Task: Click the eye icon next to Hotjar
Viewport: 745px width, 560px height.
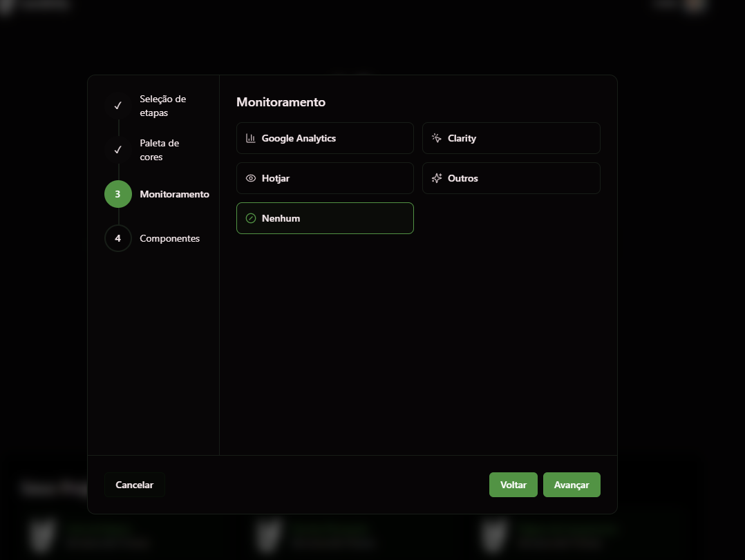Action: point(251,178)
